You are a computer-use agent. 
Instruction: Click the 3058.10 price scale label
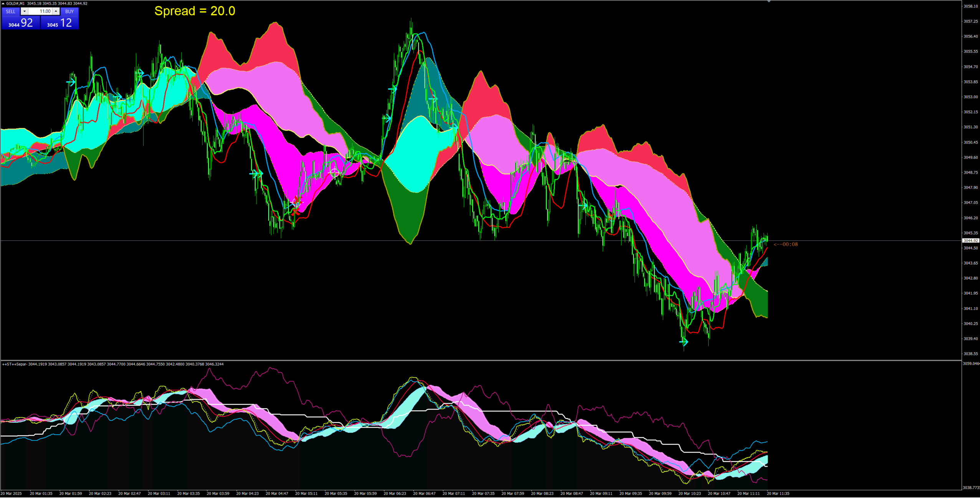pos(970,6)
